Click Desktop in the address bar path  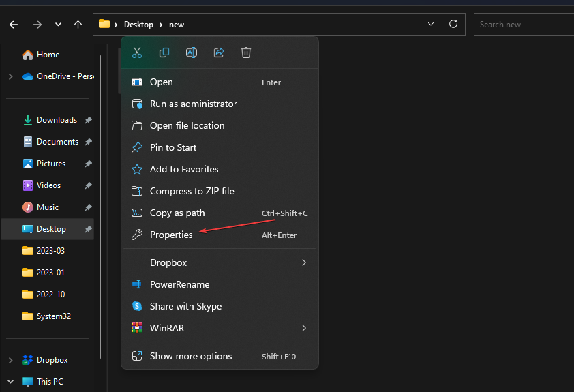tap(138, 25)
